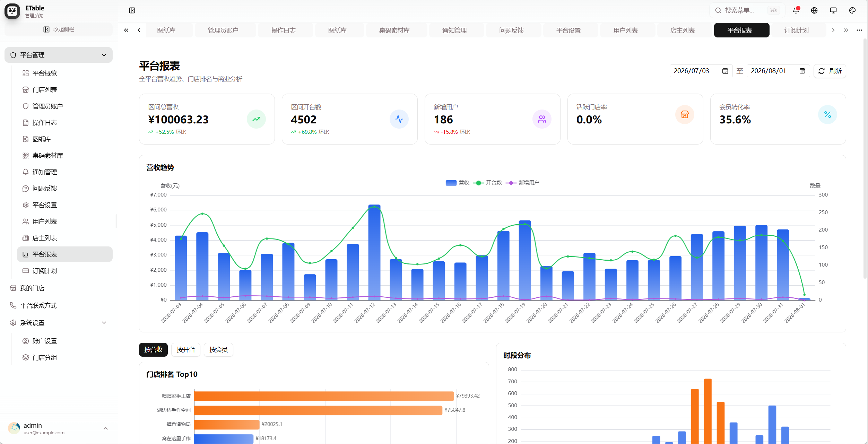Screen dimensions: 868x444
Task: Click the monitor display icon
Action: [x=833, y=10]
